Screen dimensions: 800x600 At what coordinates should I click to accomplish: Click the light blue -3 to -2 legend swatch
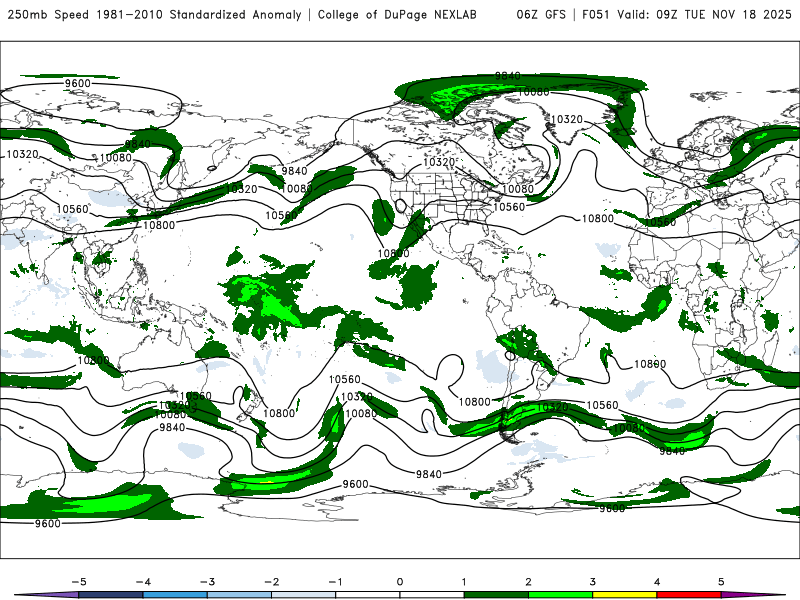[x=239, y=595]
